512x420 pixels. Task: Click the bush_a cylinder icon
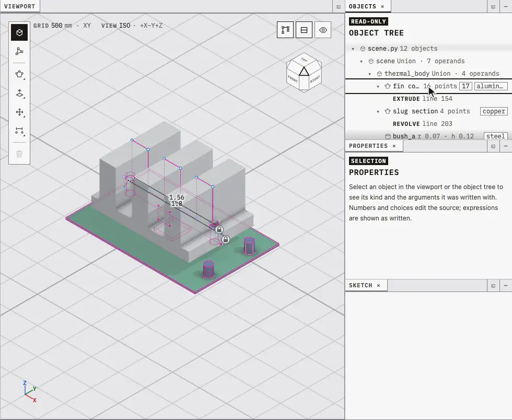tap(388, 136)
